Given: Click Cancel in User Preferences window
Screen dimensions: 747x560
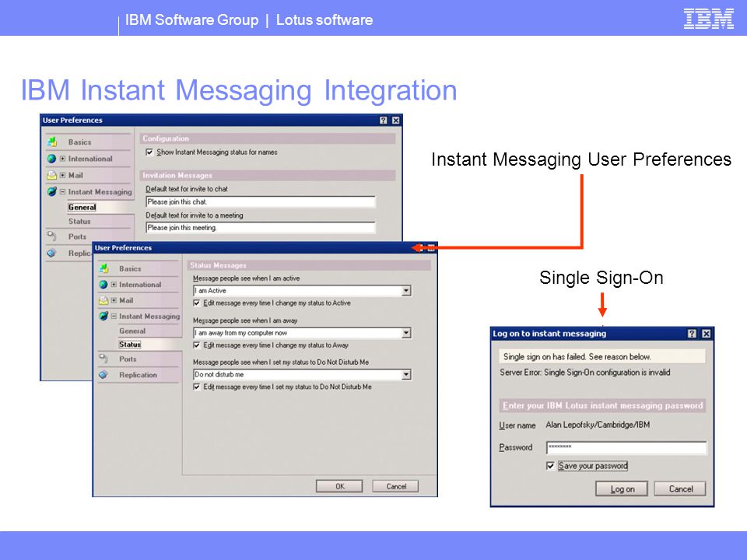Looking at the screenshot, I should pyautogui.click(x=396, y=486).
